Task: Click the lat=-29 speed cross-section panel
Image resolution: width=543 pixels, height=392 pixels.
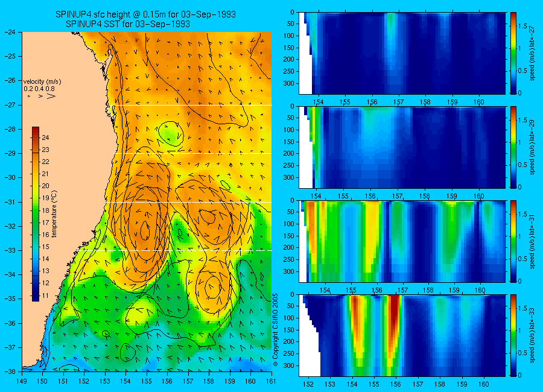Action: point(402,148)
